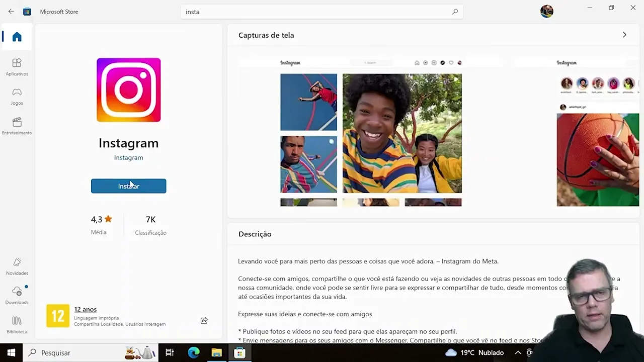
Task: Open the Windows Start menu
Action: coord(11,352)
